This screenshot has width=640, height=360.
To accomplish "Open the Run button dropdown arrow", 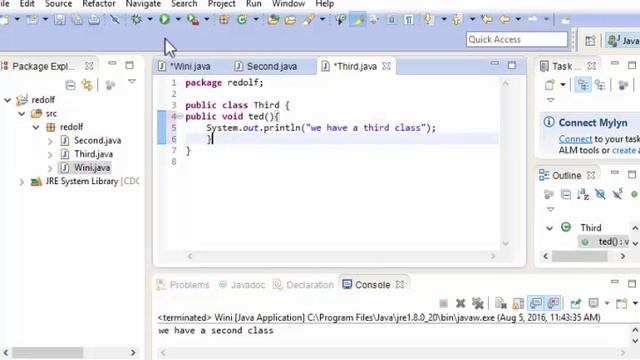I will (178, 19).
